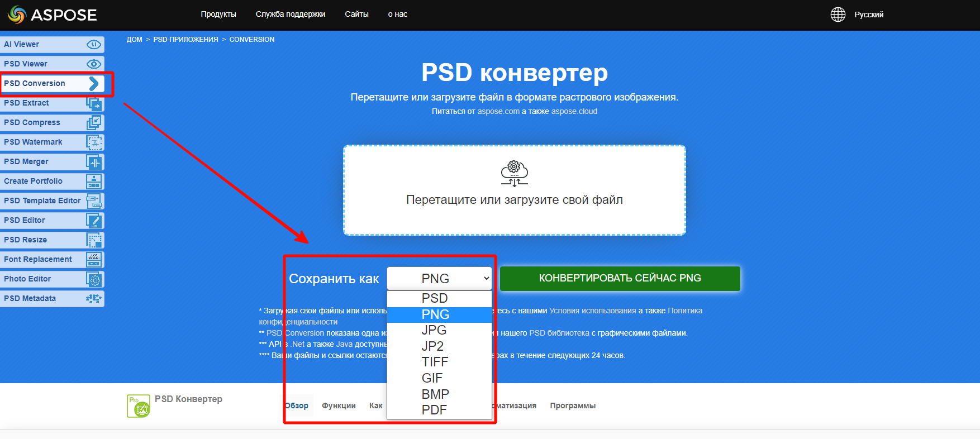This screenshot has width=980, height=439.
Task: Go to PSD-ПРИЛОЖЕНИЯ breadcrumb
Action: click(185, 40)
